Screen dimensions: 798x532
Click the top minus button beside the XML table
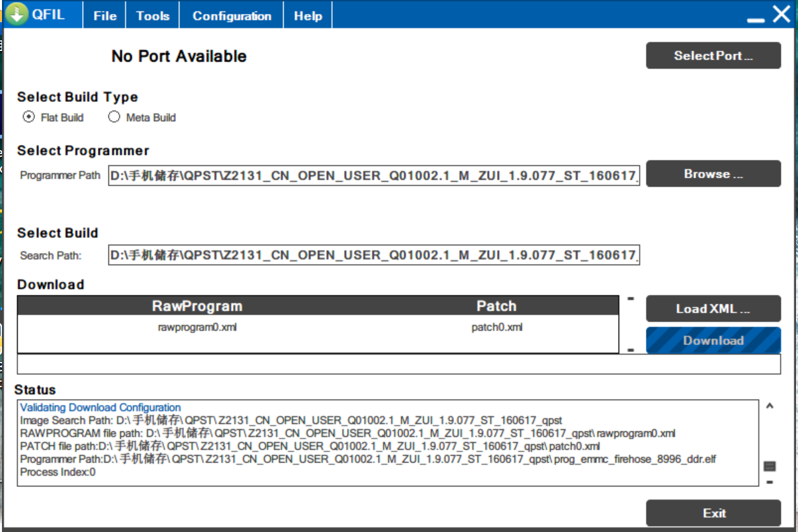click(631, 298)
